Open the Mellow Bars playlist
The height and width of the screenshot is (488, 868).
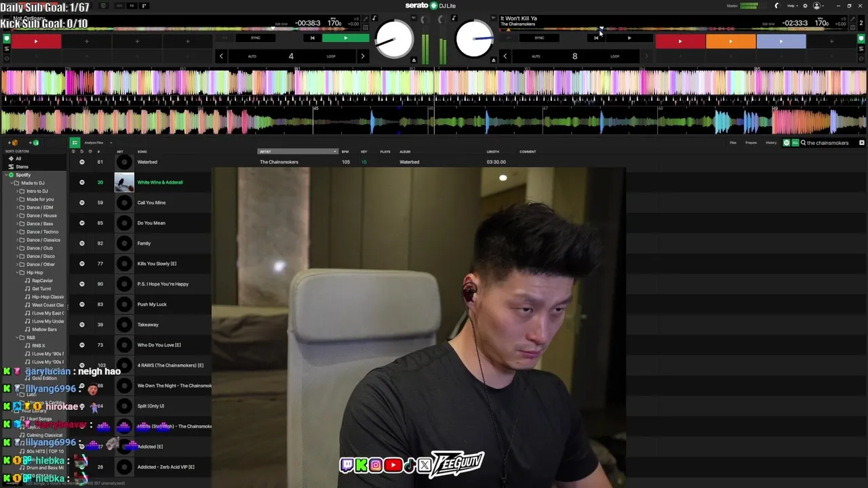pyautogui.click(x=44, y=329)
